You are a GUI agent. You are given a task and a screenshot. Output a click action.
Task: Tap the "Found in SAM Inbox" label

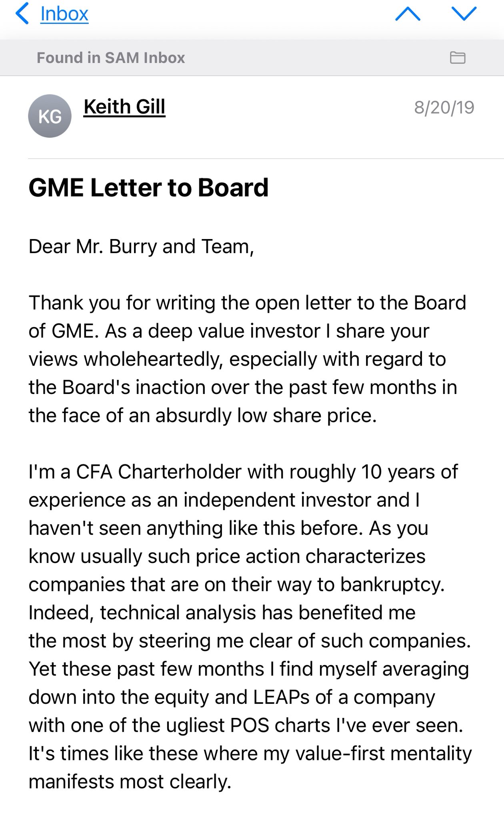[x=111, y=58]
